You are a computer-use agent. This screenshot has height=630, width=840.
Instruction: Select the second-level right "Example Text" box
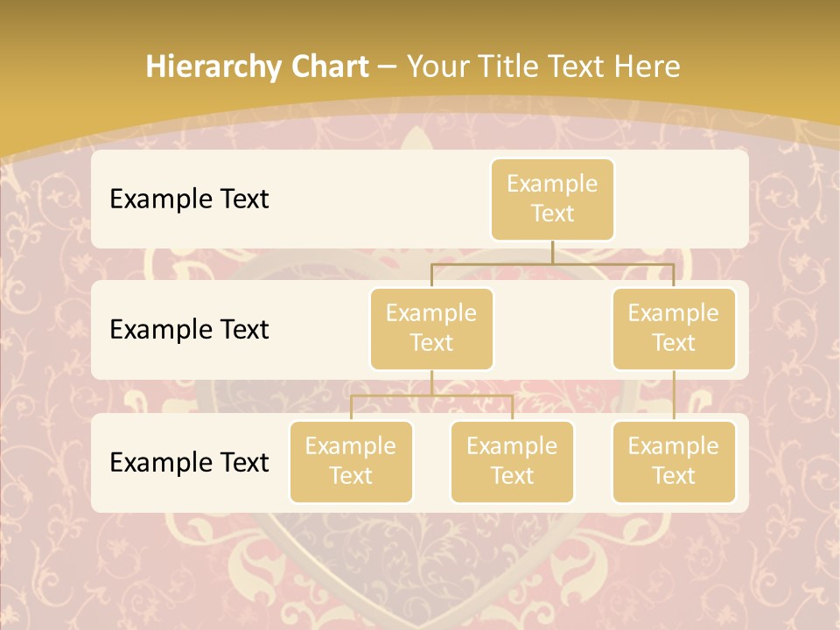674,328
